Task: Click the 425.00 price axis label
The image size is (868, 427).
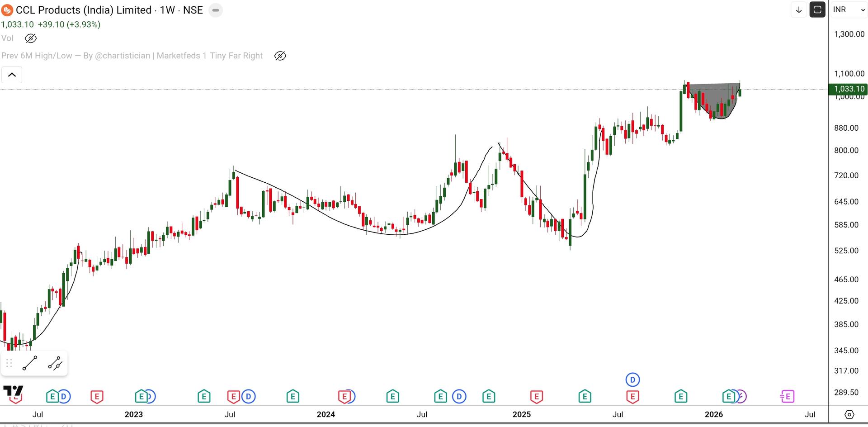Action: 846,301
